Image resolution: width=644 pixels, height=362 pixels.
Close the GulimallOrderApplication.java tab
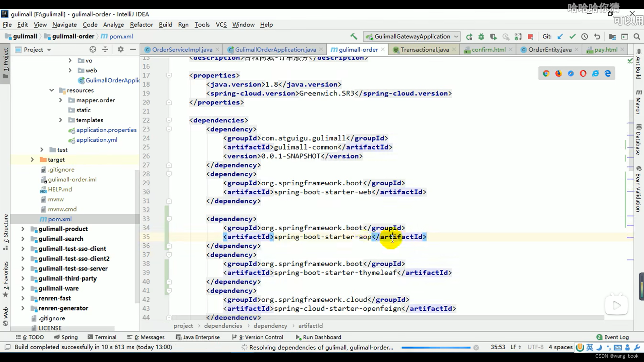pos(321,50)
